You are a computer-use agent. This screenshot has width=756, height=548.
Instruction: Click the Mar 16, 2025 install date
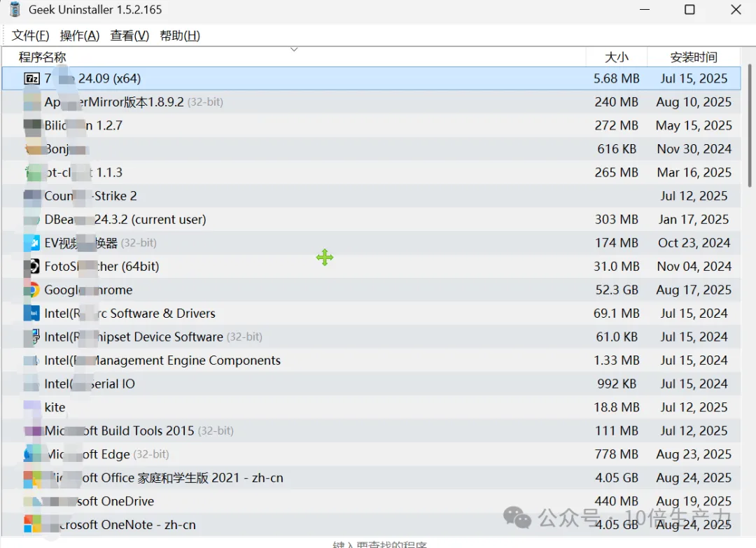694,173
